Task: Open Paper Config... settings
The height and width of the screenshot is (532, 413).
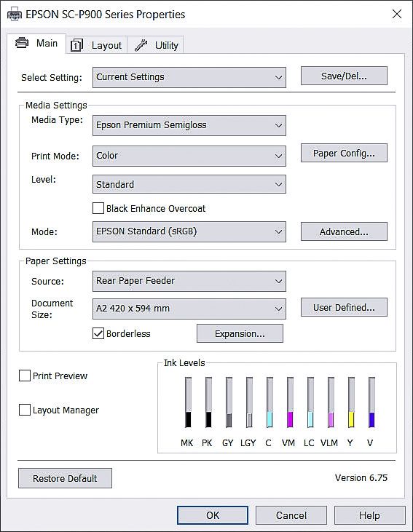Action: (344, 153)
